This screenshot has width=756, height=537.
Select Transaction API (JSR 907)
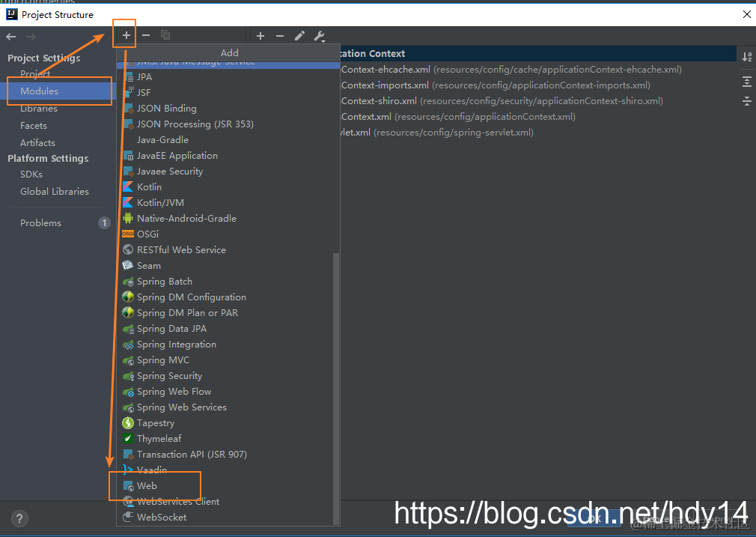click(225, 455)
